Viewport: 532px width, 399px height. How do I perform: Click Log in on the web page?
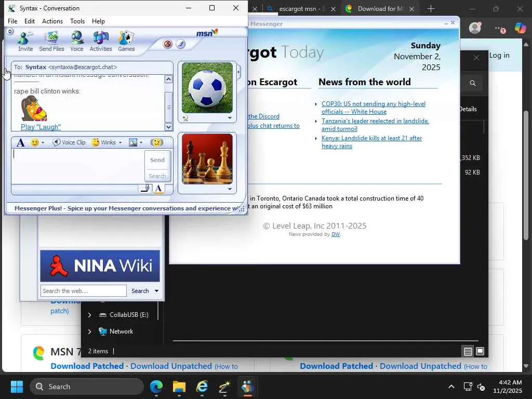pos(499,55)
